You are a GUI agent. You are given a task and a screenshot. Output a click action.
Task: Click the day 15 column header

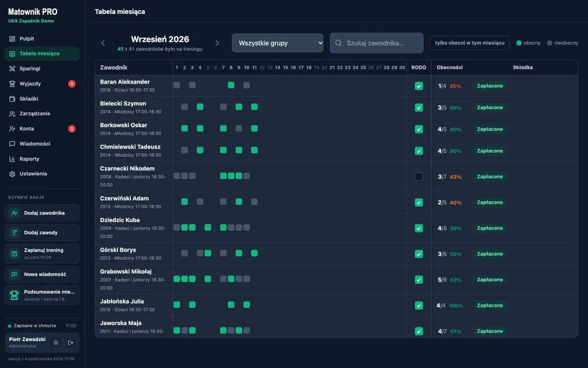285,68
